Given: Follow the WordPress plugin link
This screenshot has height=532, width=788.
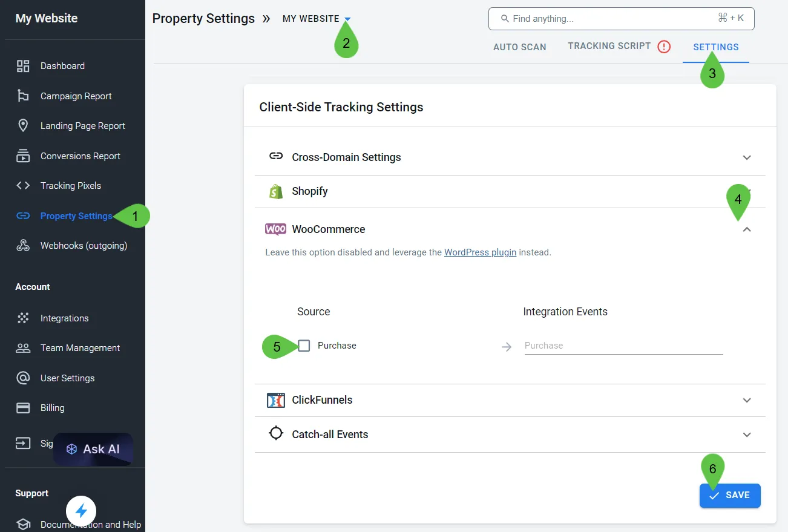Looking at the screenshot, I should pyautogui.click(x=480, y=252).
